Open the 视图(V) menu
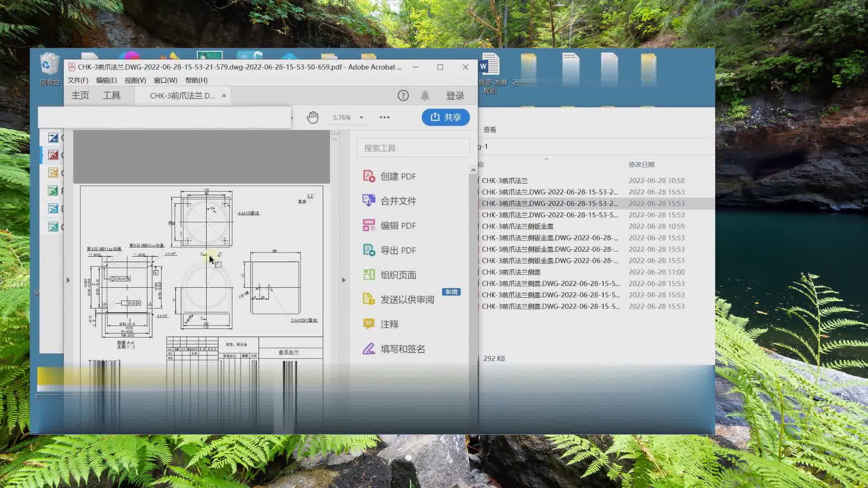868x488 pixels. tap(135, 80)
